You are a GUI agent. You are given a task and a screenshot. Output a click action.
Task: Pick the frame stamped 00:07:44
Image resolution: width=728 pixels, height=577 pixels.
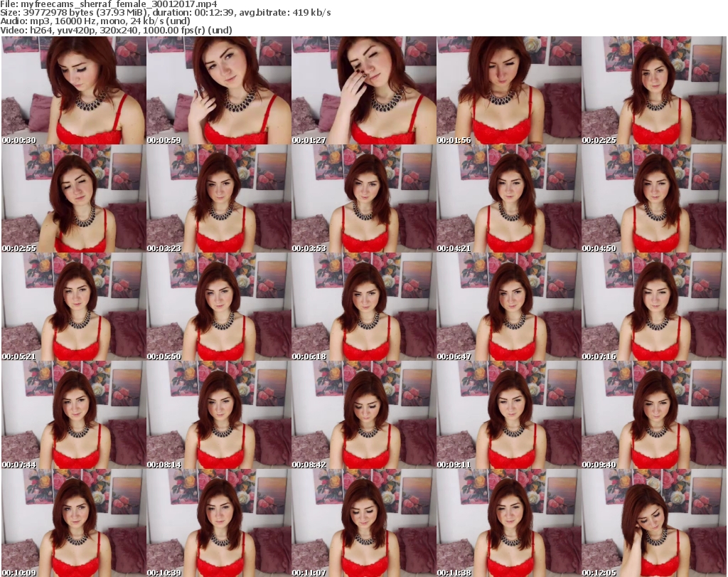pyautogui.click(x=74, y=415)
